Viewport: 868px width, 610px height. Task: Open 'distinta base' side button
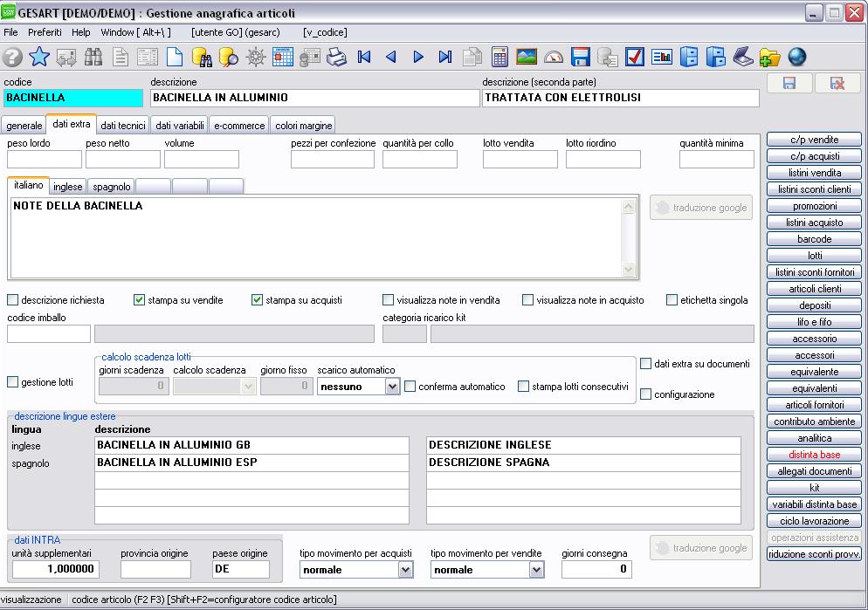[814, 455]
